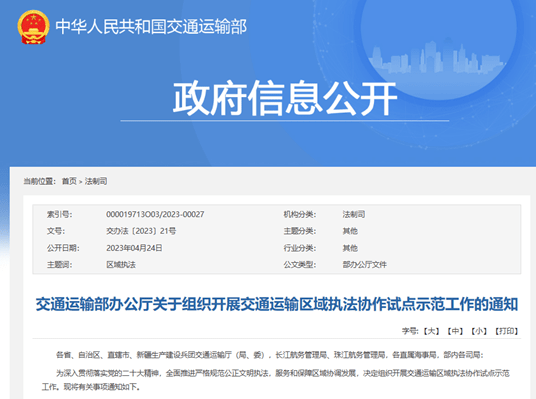The width and height of the screenshot is (536, 399).
Task: Click the 公文类型 label
Action: pyautogui.click(x=300, y=265)
